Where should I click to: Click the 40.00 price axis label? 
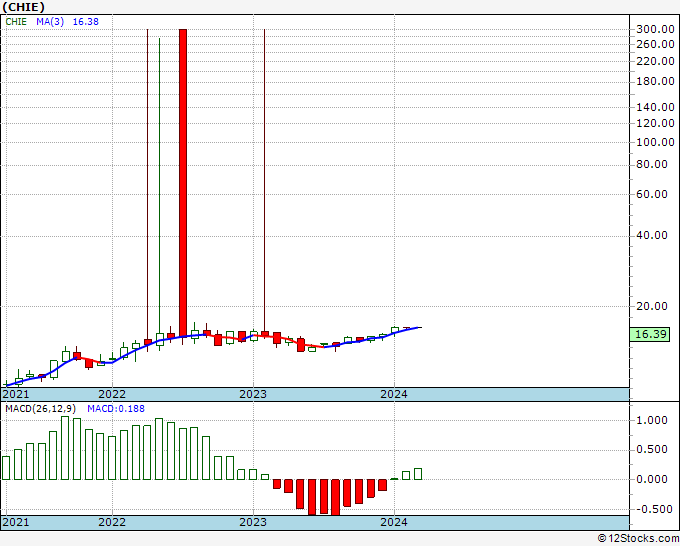651,235
